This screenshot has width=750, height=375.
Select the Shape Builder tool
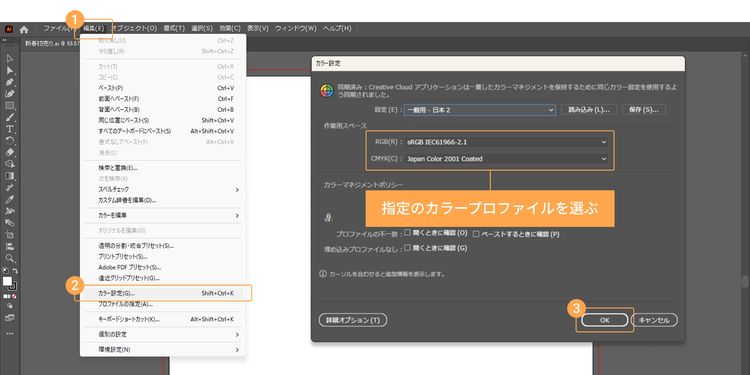(x=10, y=164)
